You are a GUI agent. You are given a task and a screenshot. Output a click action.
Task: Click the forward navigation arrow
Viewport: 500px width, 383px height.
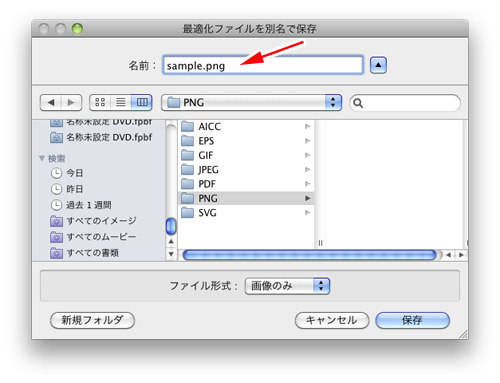(x=71, y=102)
